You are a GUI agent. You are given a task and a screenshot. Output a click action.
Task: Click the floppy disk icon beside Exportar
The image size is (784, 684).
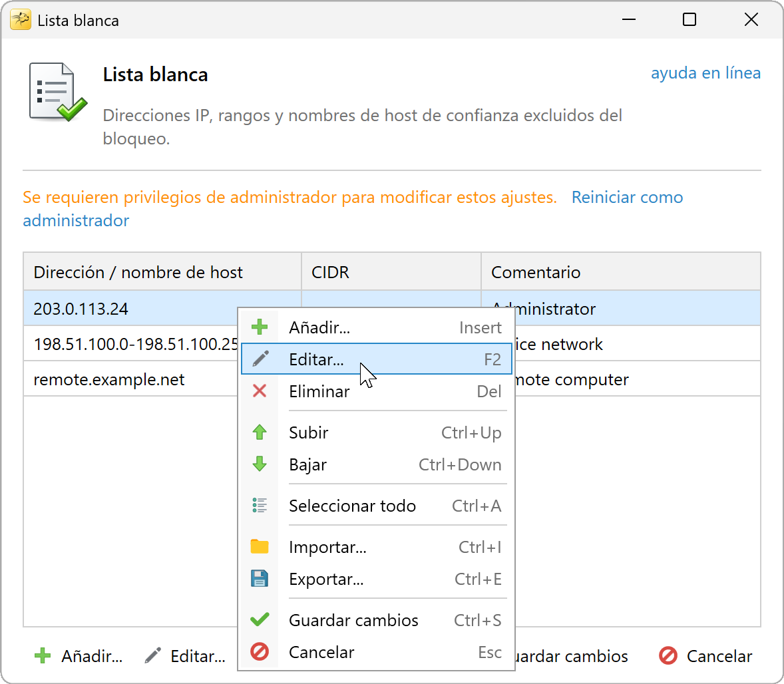(260, 578)
